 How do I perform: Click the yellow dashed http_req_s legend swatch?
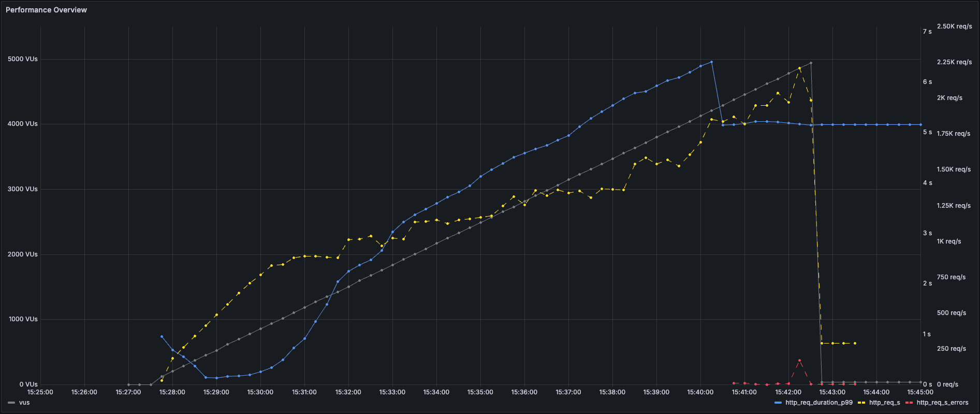point(862,403)
